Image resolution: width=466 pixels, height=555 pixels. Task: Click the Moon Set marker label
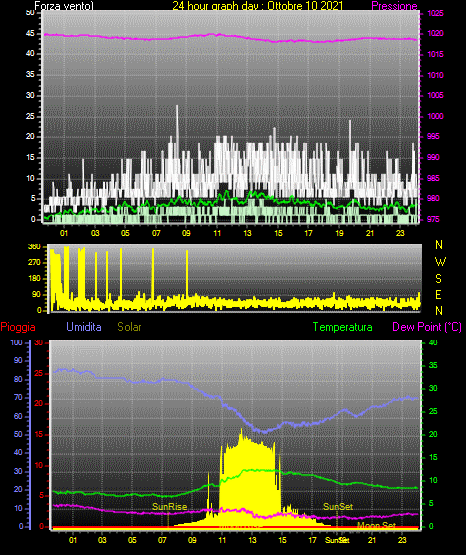[x=376, y=525]
